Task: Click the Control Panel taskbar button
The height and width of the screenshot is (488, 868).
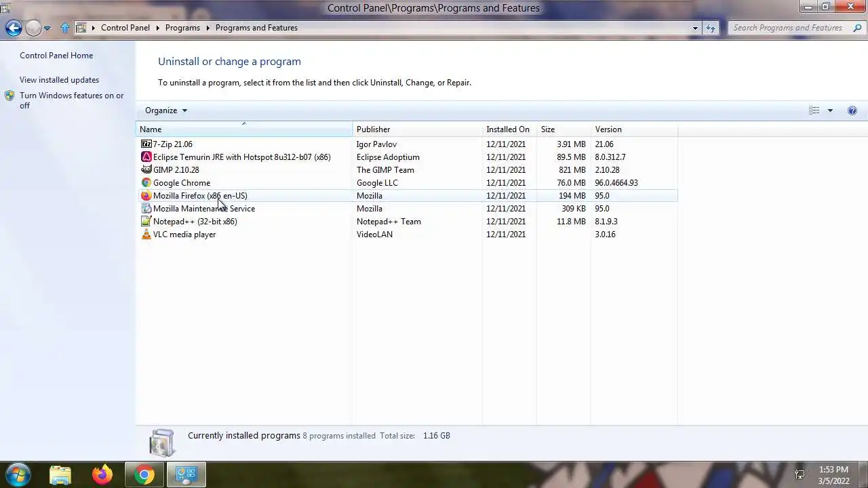Action: click(186, 474)
